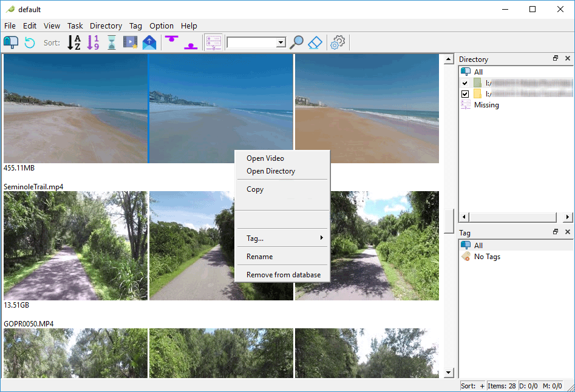Click the vertical scrollbar down arrow

pos(449,372)
